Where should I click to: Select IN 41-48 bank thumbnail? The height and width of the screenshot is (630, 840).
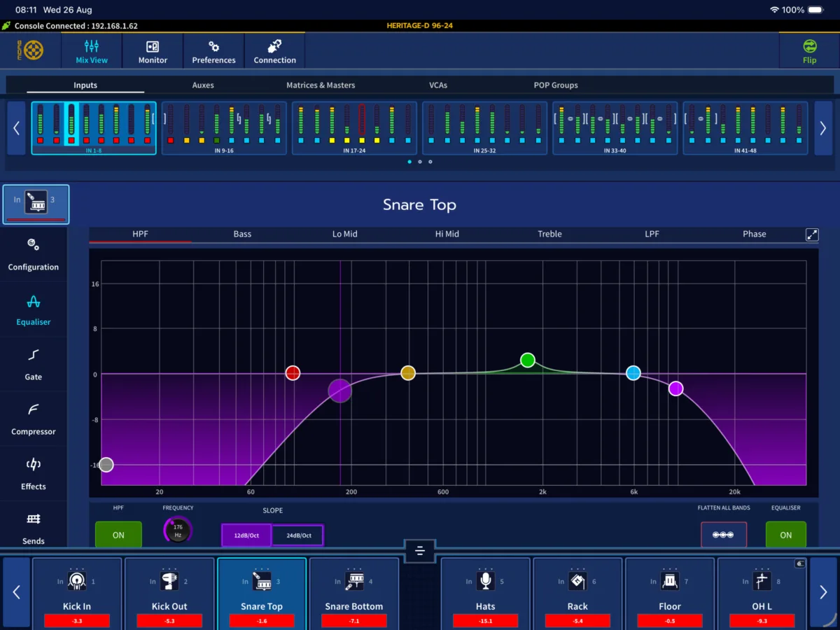745,128
